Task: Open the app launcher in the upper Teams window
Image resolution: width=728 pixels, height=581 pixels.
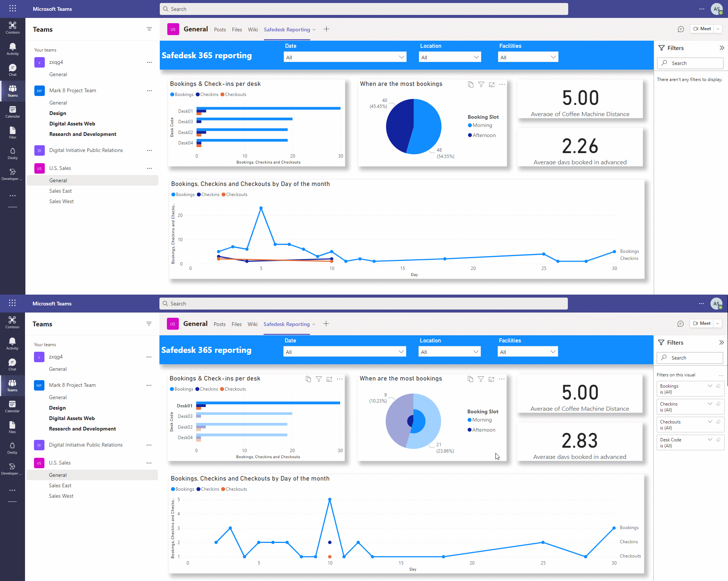Action: 13,9
